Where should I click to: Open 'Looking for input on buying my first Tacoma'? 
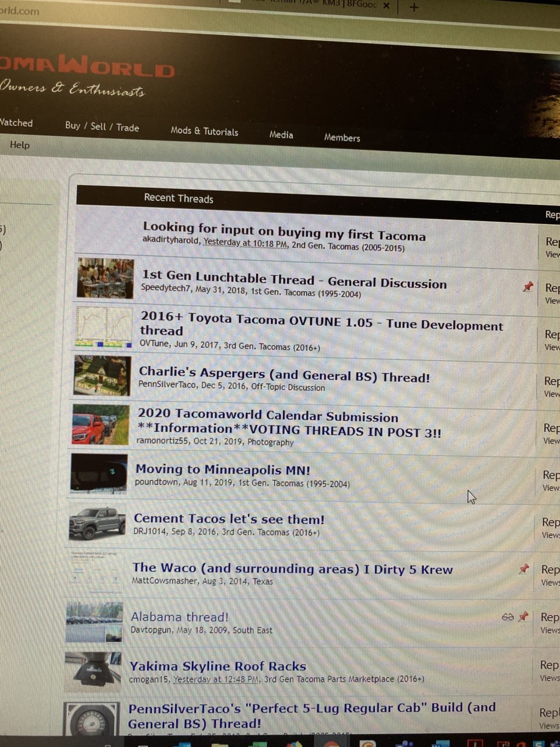click(x=284, y=231)
